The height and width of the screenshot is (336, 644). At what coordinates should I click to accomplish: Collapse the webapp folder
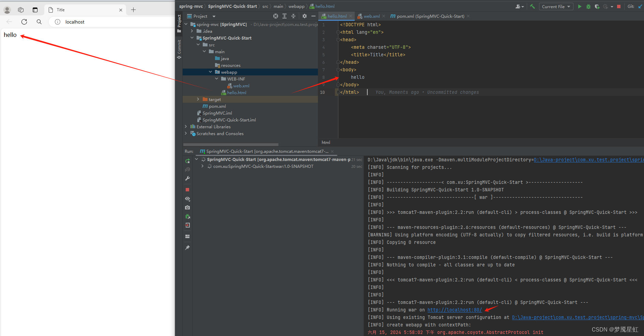pyautogui.click(x=211, y=72)
